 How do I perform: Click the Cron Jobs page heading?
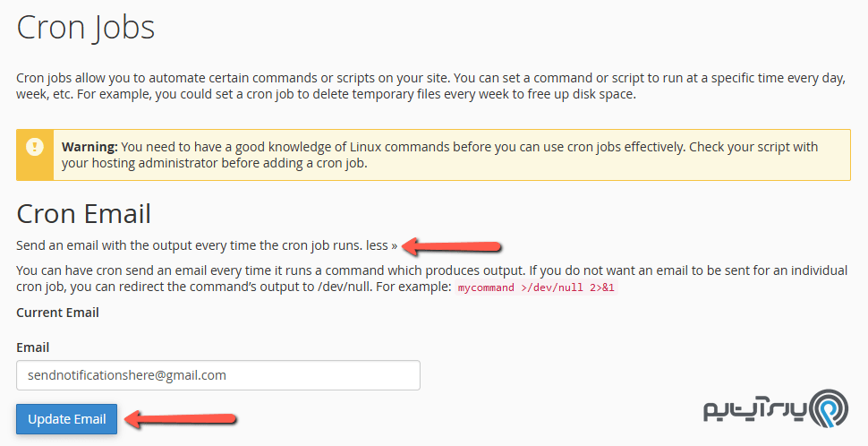[x=86, y=27]
